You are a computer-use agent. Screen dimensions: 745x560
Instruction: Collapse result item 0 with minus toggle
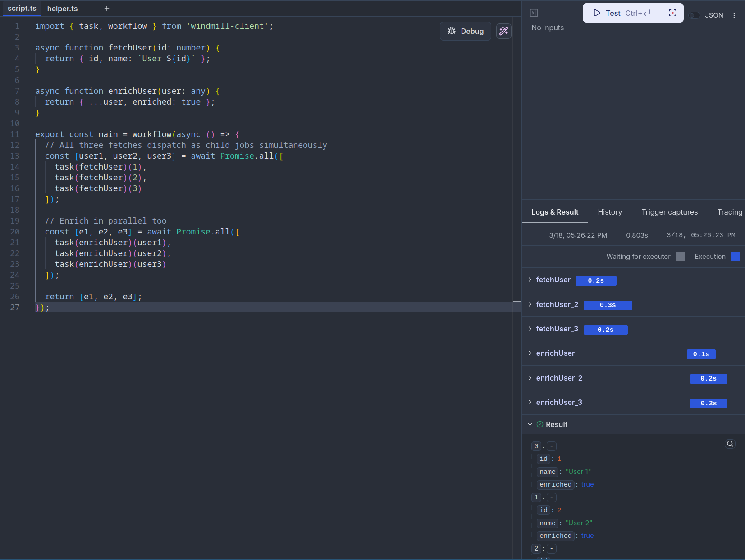coord(551,446)
